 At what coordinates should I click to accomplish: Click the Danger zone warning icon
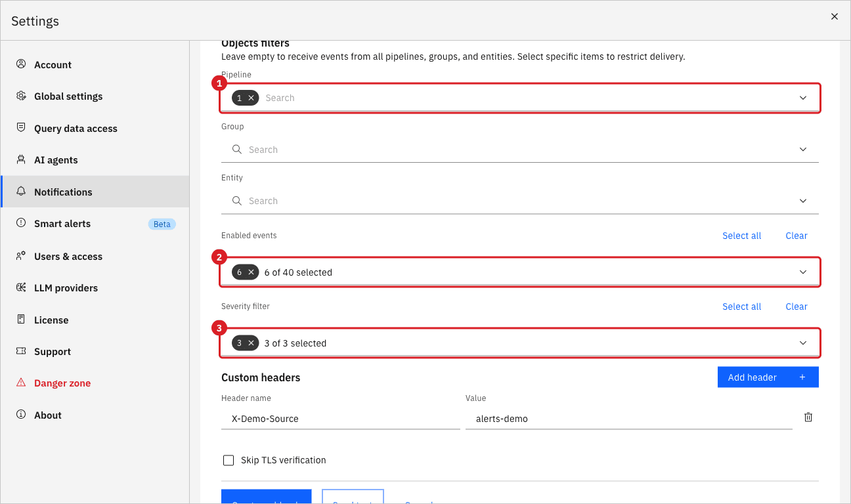[x=21, y=383]
